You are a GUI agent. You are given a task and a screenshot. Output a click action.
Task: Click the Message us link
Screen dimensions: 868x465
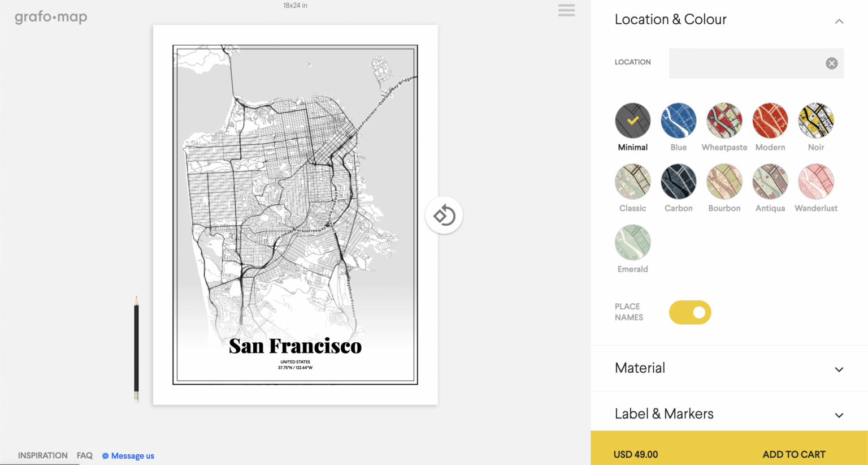[x=132, y=456]
